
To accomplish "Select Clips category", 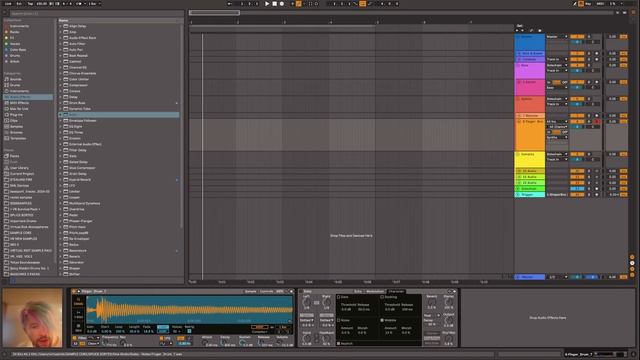I will pyautogui.click(x=14, y=121).
